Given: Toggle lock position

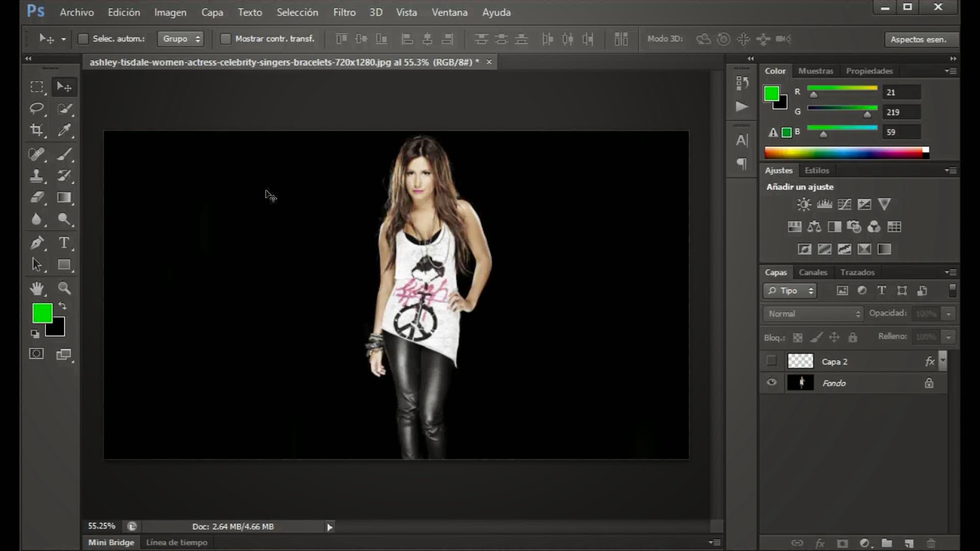Looking at the screenshot, I should pos(834,337).
